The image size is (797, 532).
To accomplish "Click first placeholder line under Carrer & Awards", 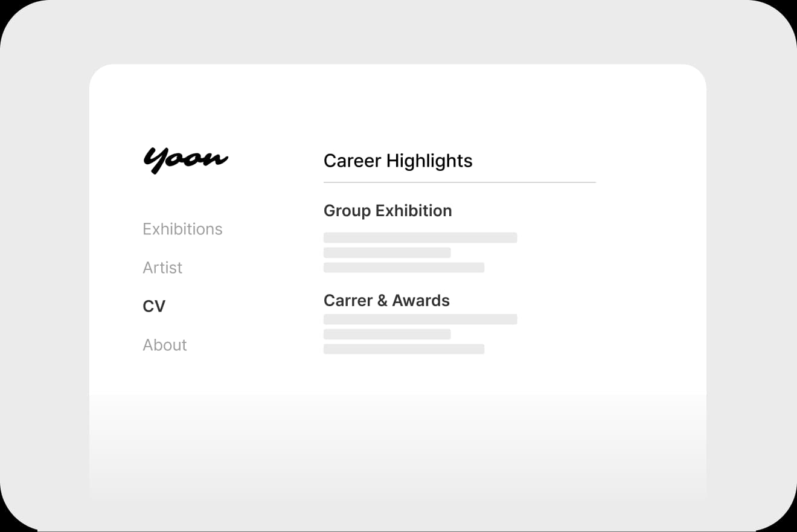I will 420,319.
